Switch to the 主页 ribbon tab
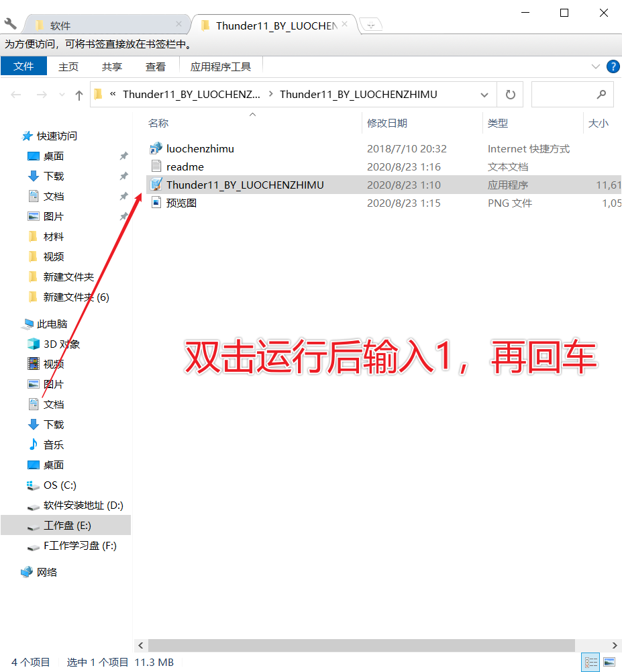 click(x=68, y=67)
